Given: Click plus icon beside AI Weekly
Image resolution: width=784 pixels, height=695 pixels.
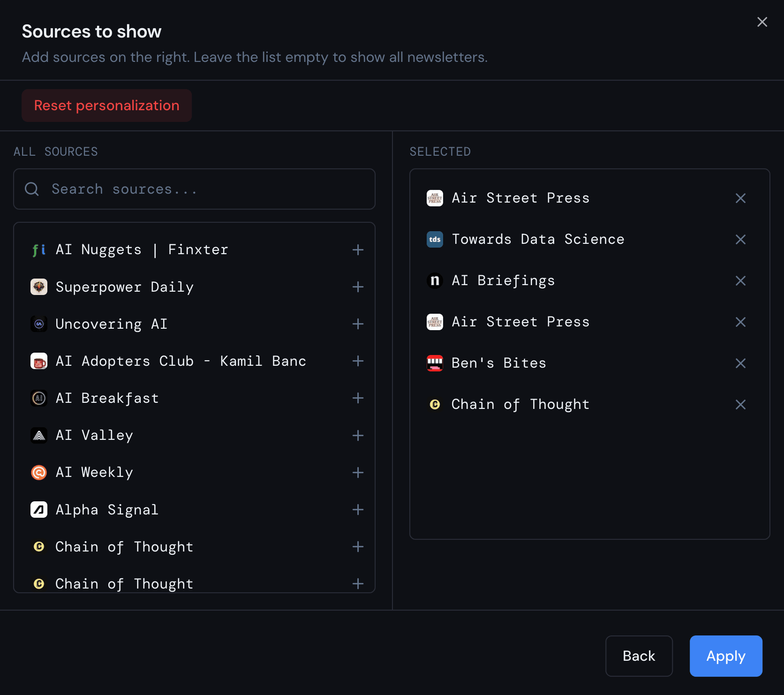Looking at the screenshot, I should 358,472.
